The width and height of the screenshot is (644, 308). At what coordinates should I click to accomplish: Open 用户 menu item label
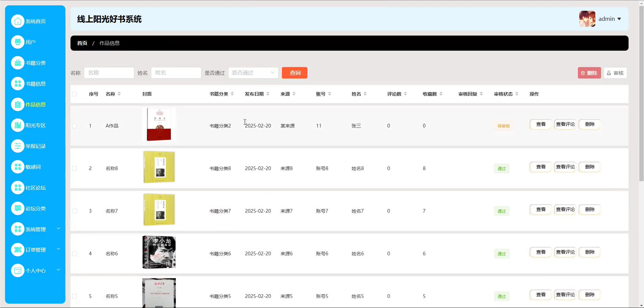click(x=31, y=42)
